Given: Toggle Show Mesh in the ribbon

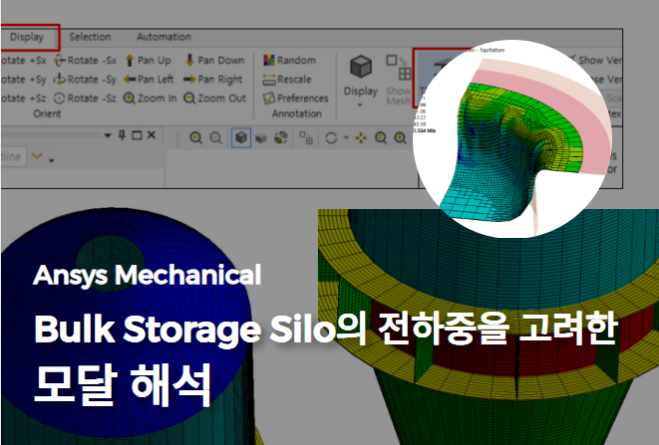Looking at the screenshot, I should (398, 80).
